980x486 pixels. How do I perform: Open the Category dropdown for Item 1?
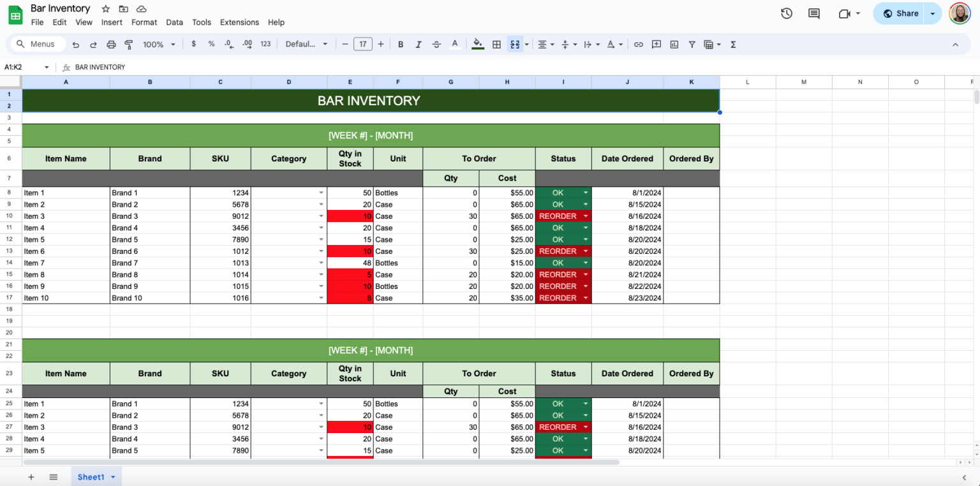[x=320, y=193]
